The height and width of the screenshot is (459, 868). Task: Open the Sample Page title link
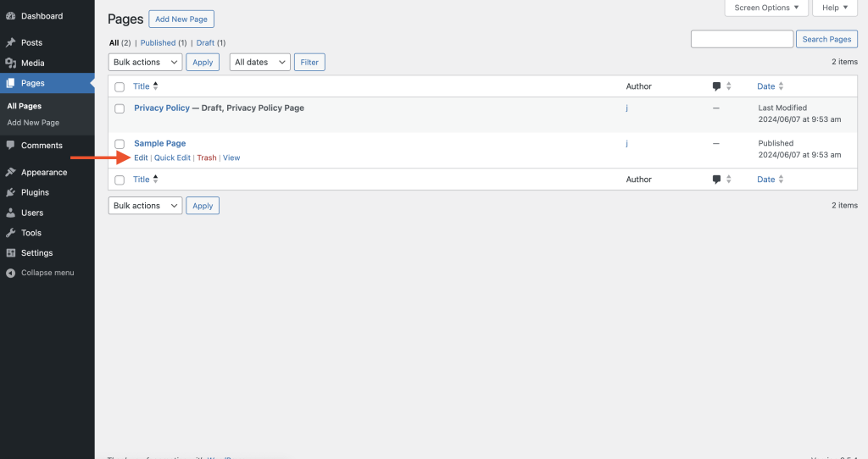[160, 143]
